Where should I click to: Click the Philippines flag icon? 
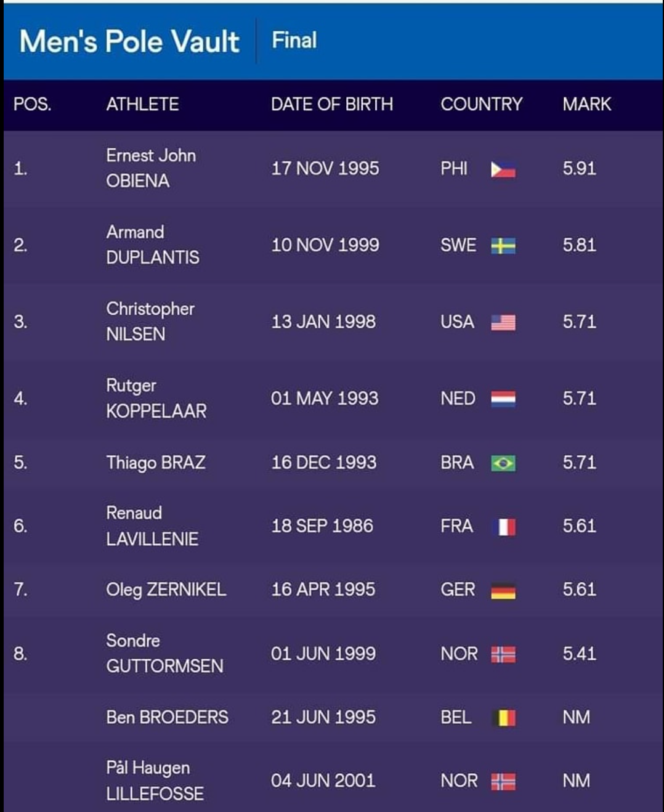coord(503,169)
